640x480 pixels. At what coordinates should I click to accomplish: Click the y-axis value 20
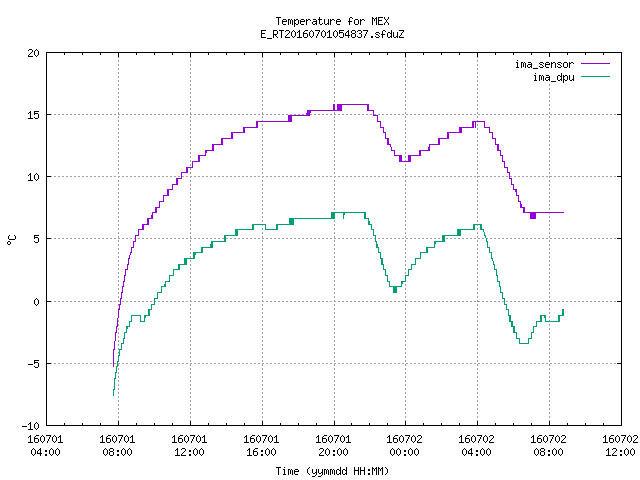(34, 53)
